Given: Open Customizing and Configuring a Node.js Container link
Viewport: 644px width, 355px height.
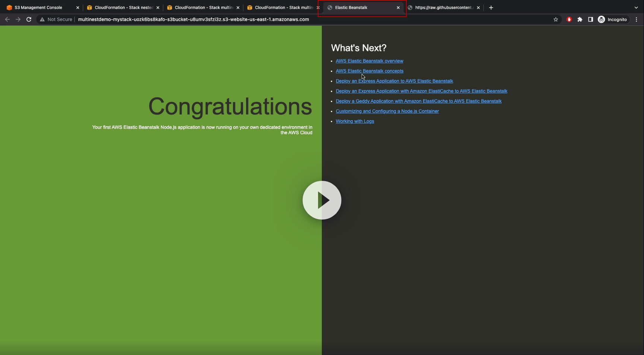Looking at the screenshot, I should pos(387,111).
